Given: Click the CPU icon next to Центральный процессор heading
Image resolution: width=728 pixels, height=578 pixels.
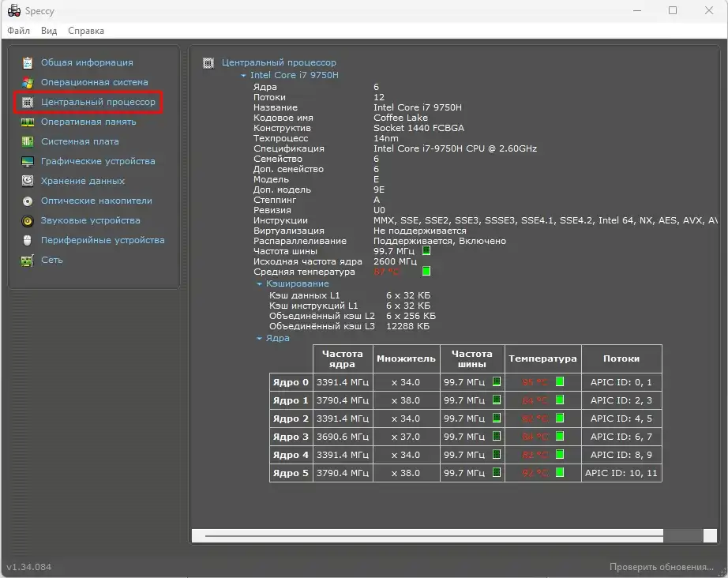Looking at the screenshot, I should [208, 62].
